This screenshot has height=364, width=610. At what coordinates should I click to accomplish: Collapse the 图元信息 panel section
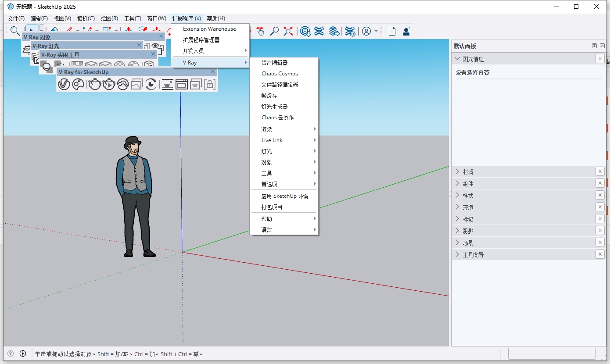pyautogui.click(x=458, y=58)
